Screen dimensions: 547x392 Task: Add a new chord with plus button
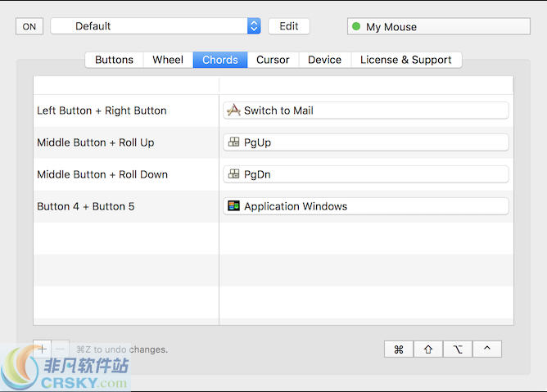(x=43, y=349)
